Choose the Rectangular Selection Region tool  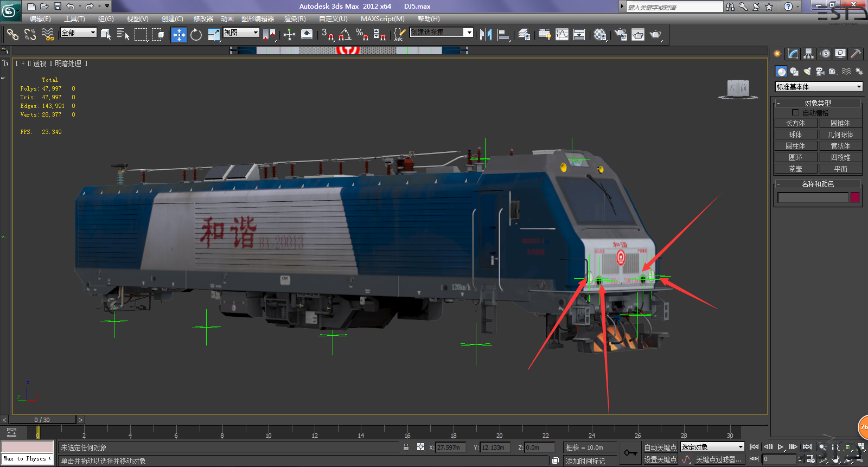(x=141, y=35)
